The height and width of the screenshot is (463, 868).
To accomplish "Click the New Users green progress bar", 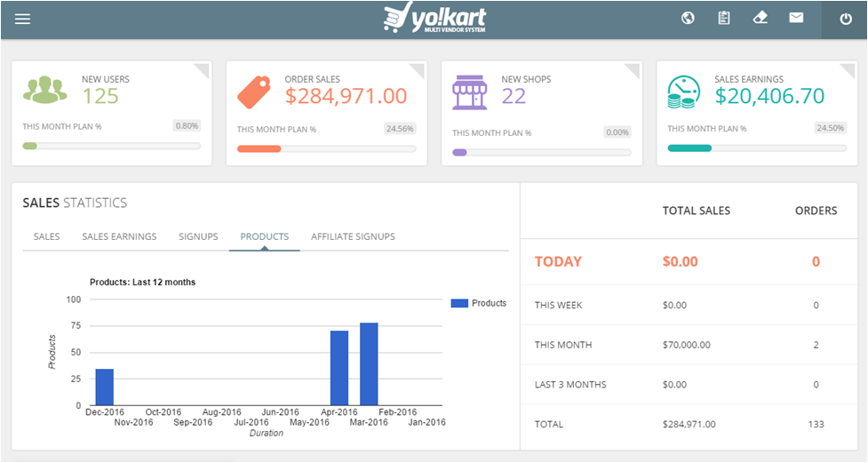I will [111, 147].
